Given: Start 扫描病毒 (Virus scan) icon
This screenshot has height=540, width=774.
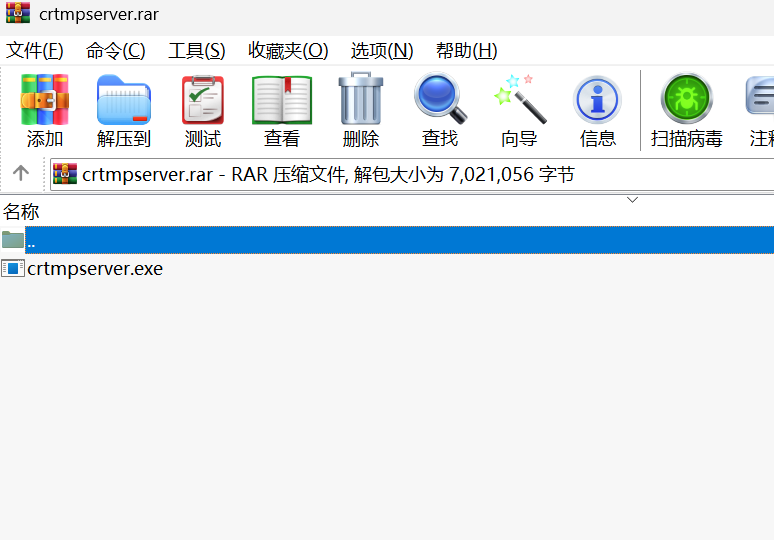Looking at the screenshot, I should [x=686, y=98].
